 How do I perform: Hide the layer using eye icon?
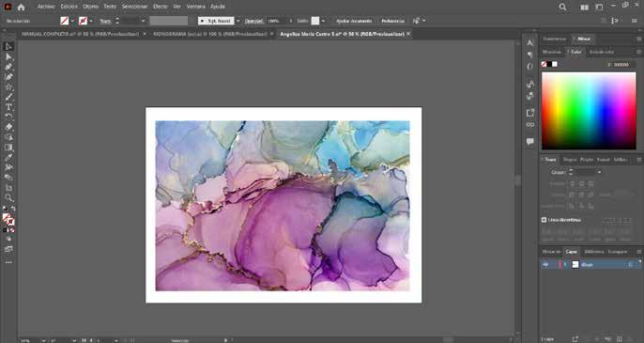click(545, 265)
